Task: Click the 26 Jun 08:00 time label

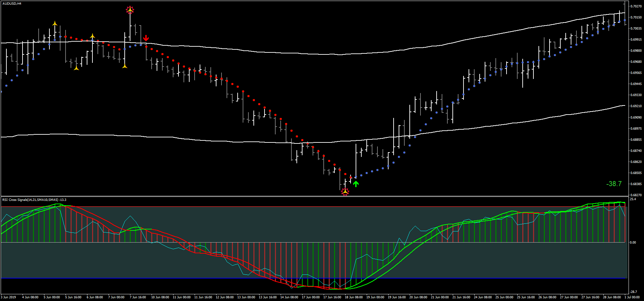Action: click(x=547, y=297)
